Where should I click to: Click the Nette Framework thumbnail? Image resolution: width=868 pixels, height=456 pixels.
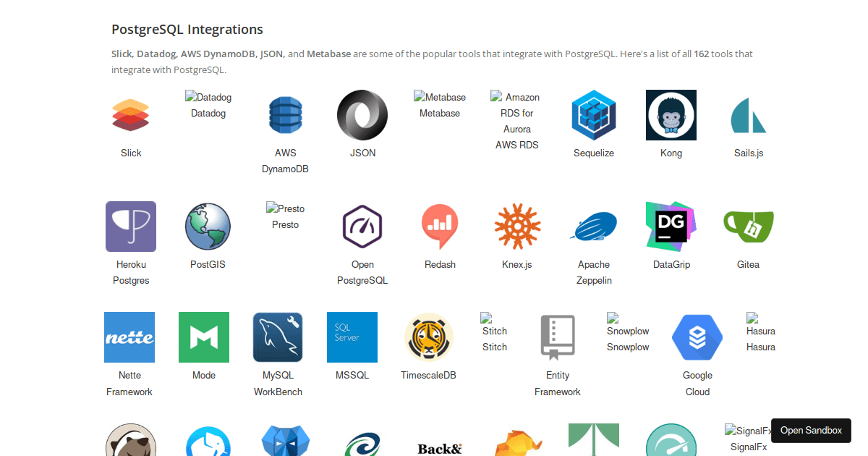coord(129,337)
